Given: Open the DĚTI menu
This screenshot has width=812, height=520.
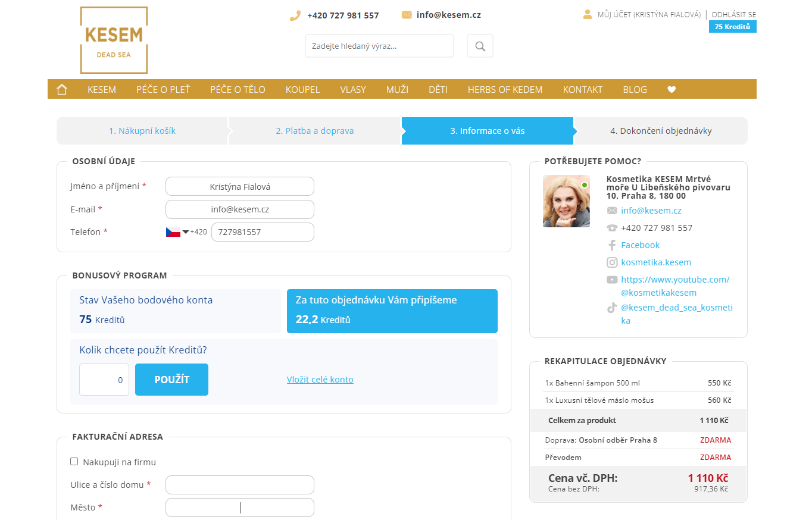Looking at the screenshot, I should pyautogui.click(x=438, y=89).
